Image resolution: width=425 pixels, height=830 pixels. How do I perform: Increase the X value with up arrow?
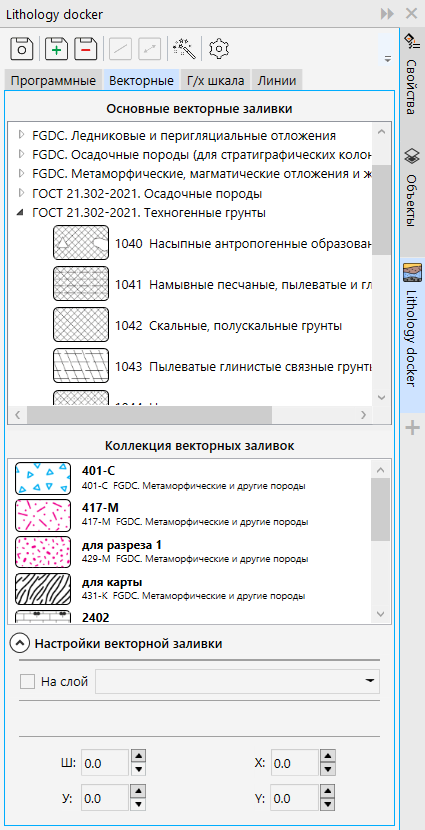[x=328, y=756]
